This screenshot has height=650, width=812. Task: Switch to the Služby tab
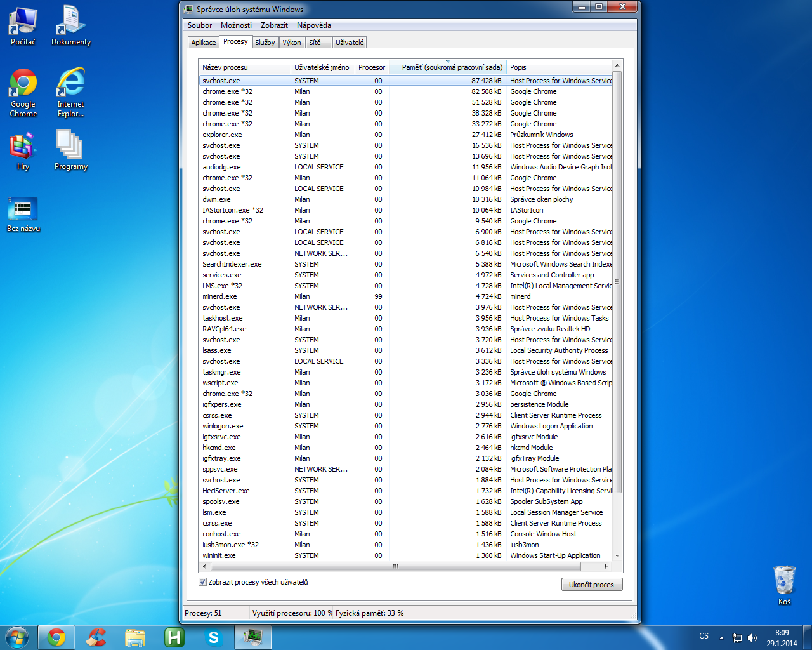click(265, 43)
